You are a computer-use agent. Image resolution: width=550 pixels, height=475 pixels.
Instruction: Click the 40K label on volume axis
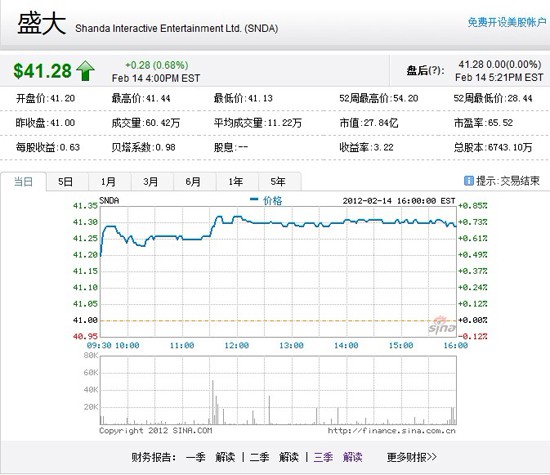pyautogui.click(x=91, y=390)
